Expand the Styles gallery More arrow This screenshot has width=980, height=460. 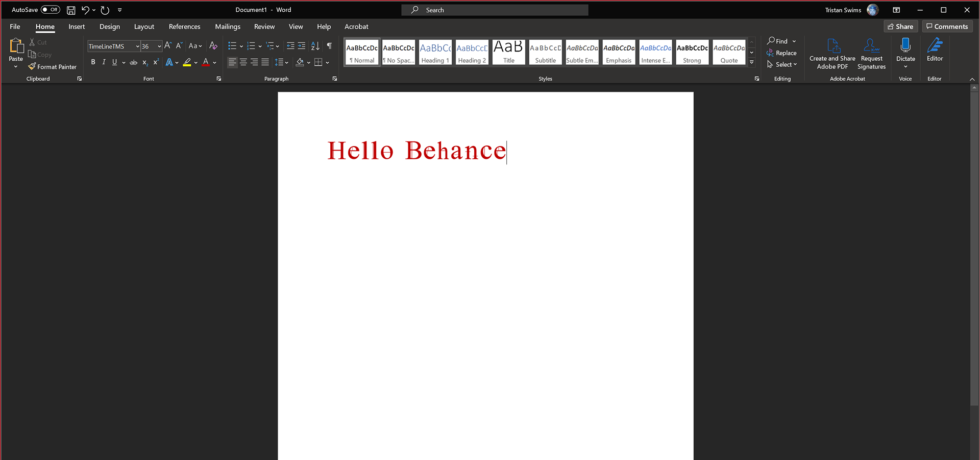click(751, 62)
